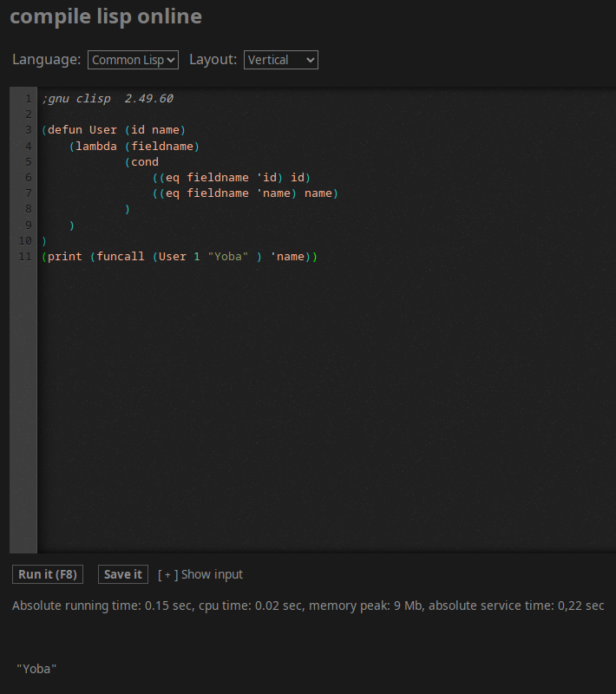
Task: Click the closing parenthesis on line 10
Action: [x=43, y=241]
